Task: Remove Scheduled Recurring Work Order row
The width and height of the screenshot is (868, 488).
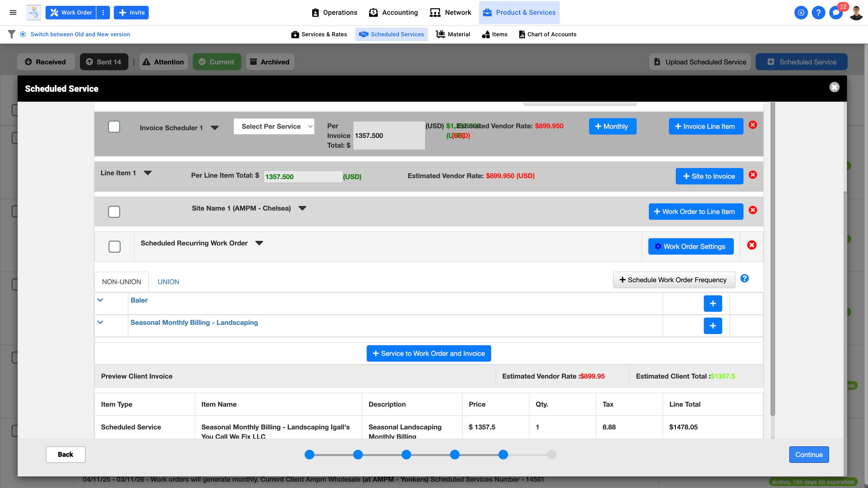Action: 752,245
